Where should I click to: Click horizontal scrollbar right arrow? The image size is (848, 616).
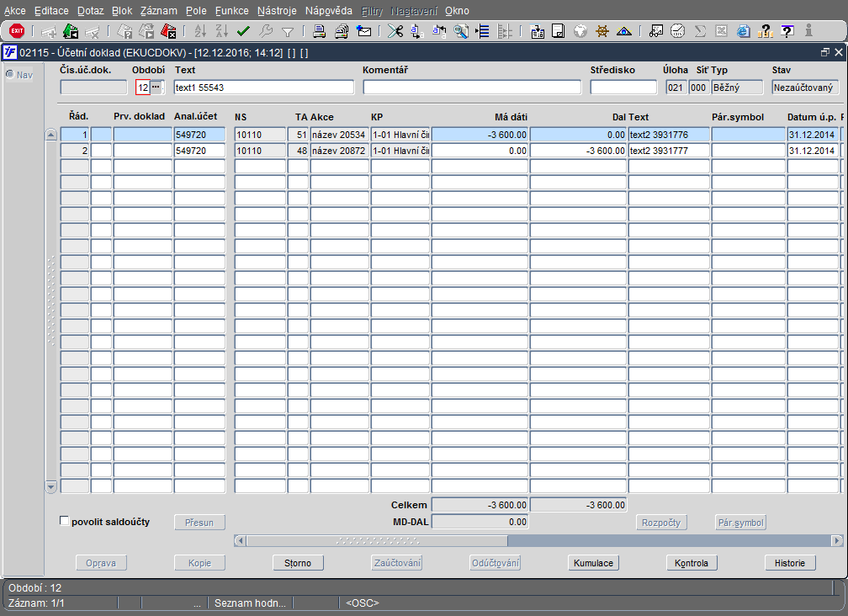coord(837,540)
